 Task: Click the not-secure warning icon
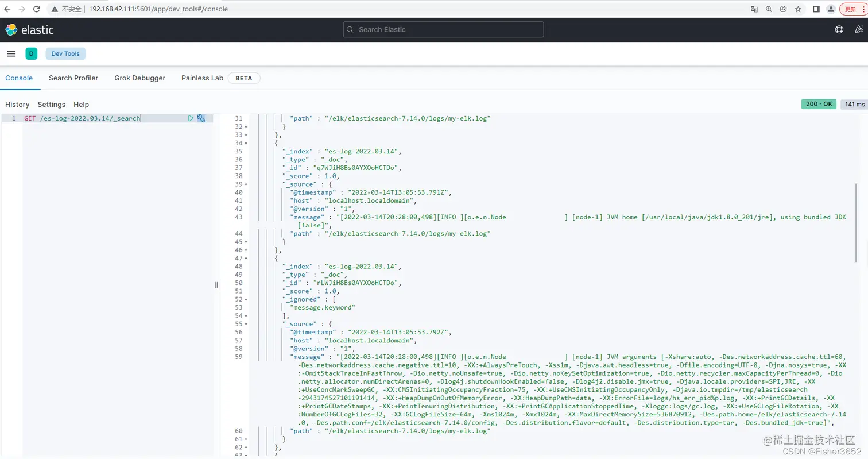click(55, 9)
